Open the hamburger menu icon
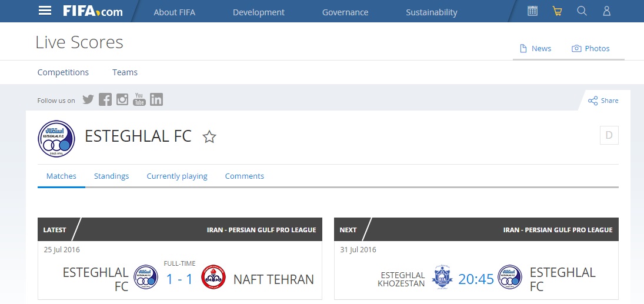This screenshot has height=304, width=644. 45,11
